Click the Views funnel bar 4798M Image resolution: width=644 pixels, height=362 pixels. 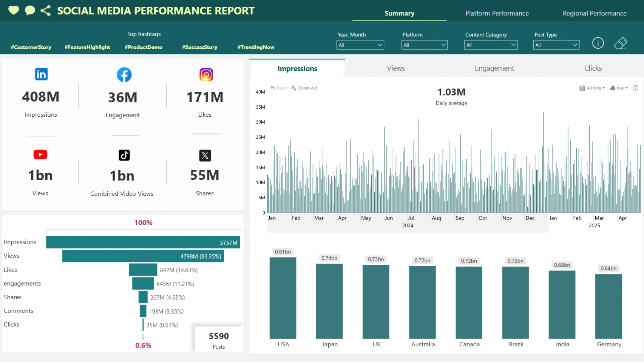[143, 256]
